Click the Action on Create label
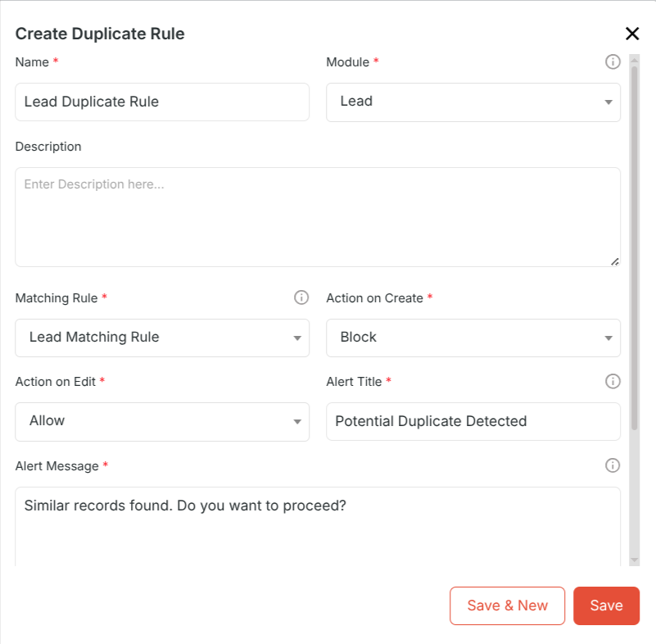This screenshot has width=656, height=644. point(374,298)
